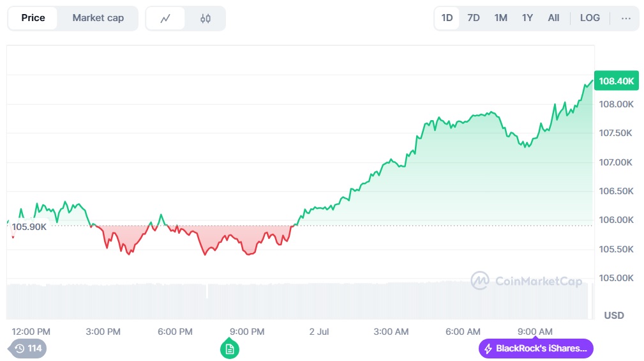Show All time price history

553,18
